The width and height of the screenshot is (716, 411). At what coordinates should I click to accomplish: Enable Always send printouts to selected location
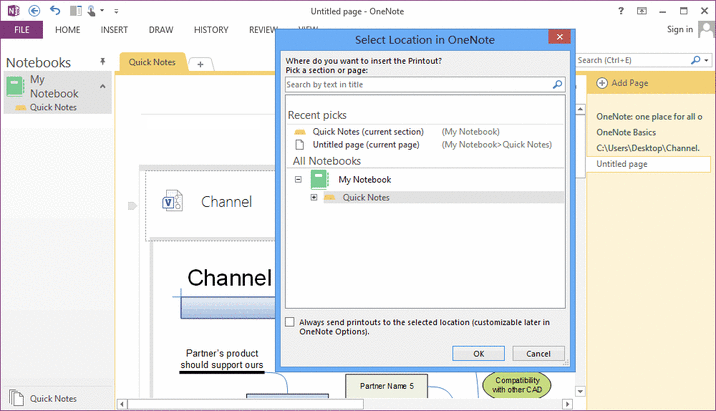[290, 322]
